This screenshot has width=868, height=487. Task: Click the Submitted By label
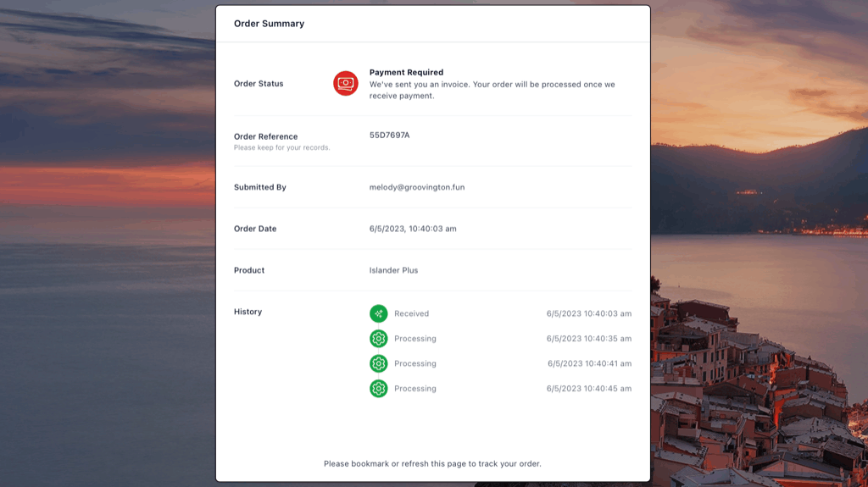click(259, 187)
